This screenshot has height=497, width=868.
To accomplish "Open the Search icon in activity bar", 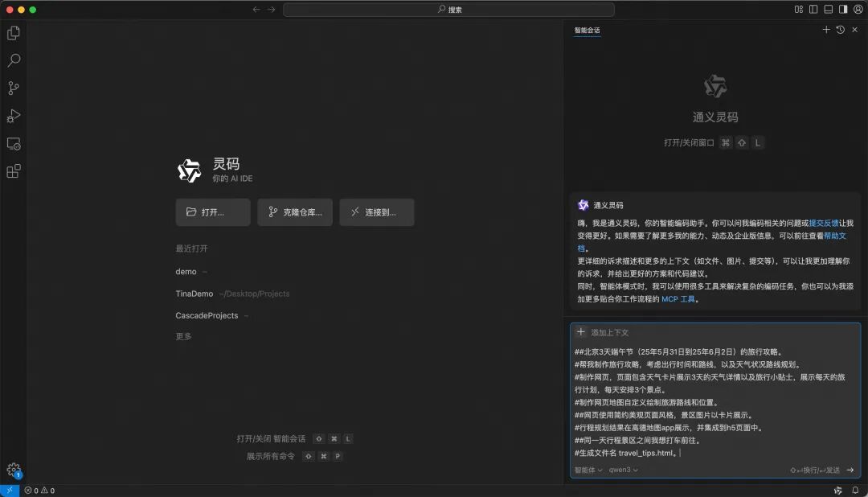I will (x=14, y=60).
